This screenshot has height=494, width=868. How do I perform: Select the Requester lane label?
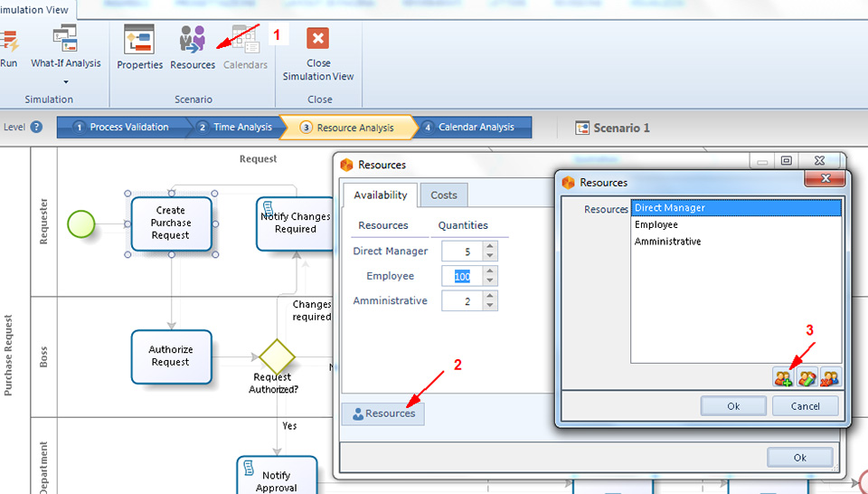pos(43,222)
